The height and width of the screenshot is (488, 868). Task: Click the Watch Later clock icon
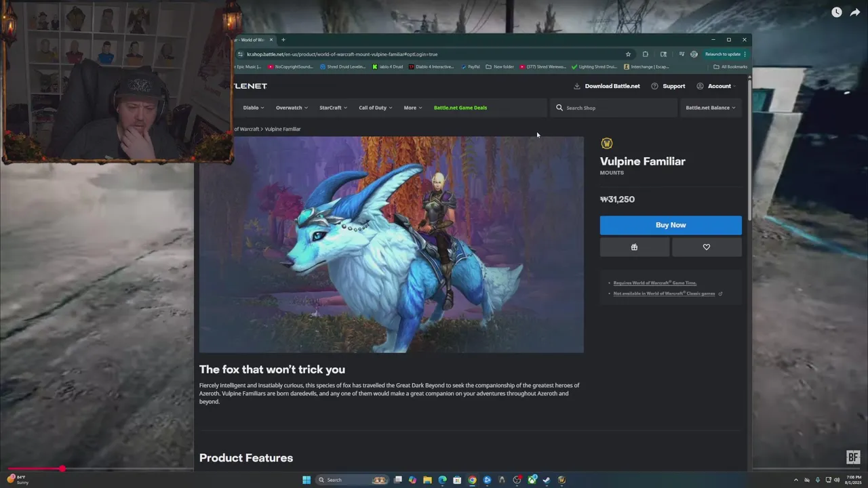836,12
